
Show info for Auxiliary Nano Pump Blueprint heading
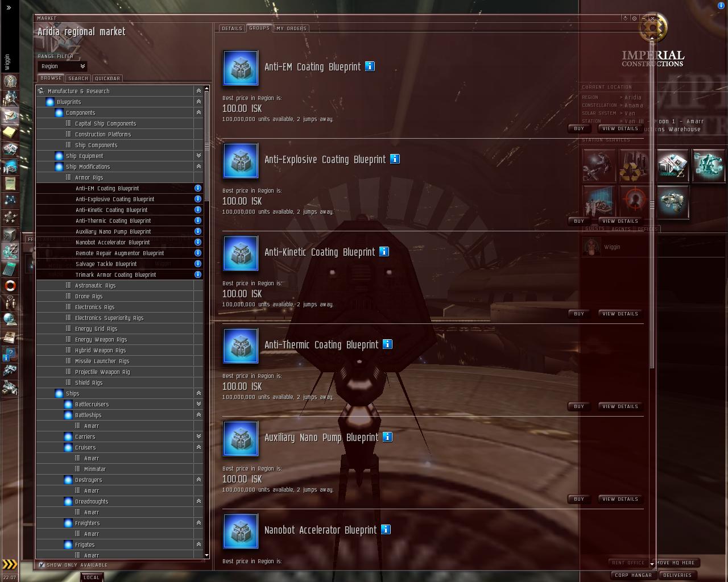[x=387, y=437]
